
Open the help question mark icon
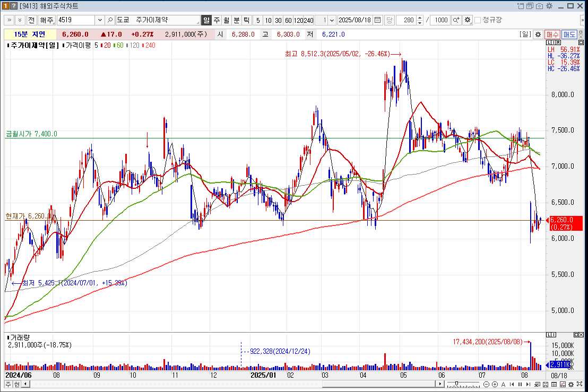(x=14, y=6)
